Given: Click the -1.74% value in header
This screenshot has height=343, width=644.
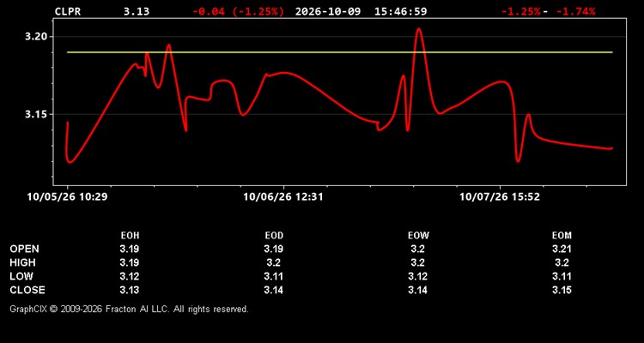Looking at the screenshot, I should [575, 11].
